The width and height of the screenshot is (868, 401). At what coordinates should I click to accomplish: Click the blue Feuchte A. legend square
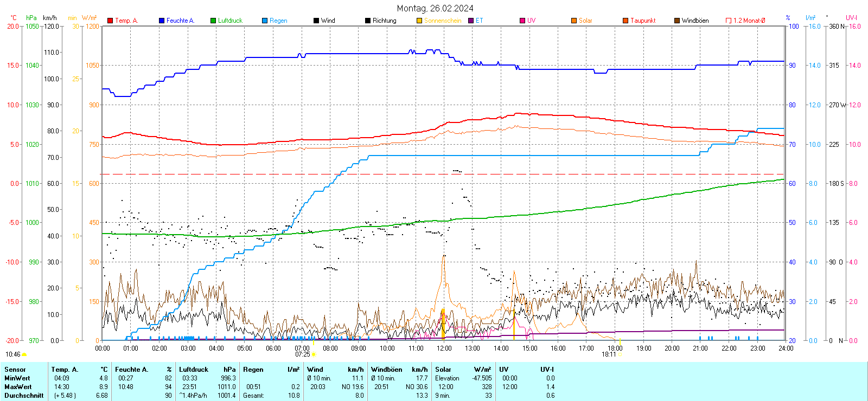click(x=162, y=21)
